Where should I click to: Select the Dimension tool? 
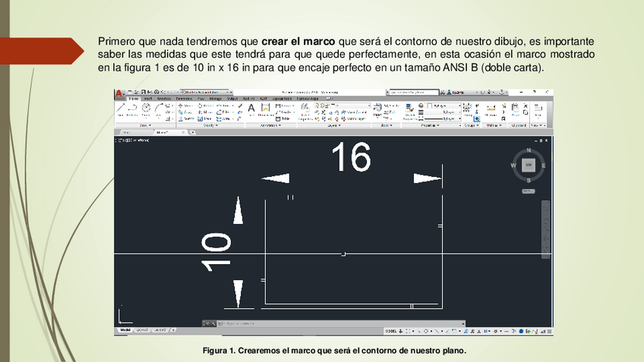point(266,109)
